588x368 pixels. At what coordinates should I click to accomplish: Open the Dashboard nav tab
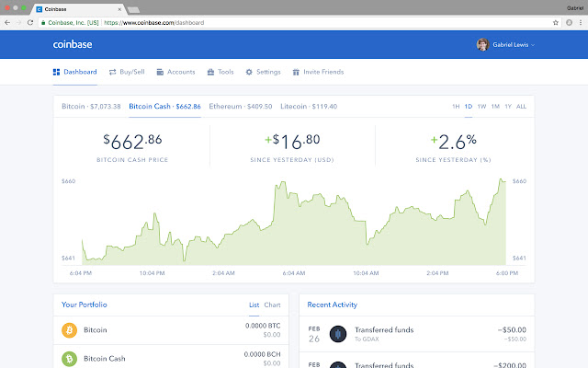tap(75, 72)
